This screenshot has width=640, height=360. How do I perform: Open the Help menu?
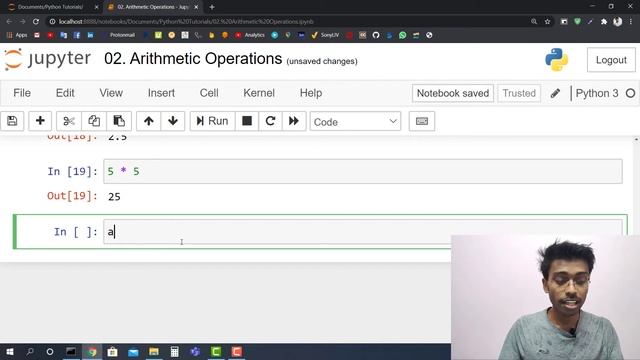pyautogui.click(x=311, y=93)
